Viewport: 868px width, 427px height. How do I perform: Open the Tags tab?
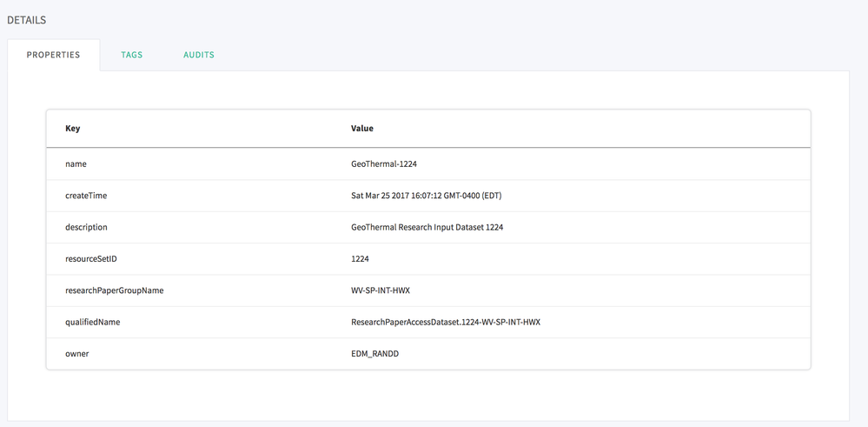[x=132, y=55]
